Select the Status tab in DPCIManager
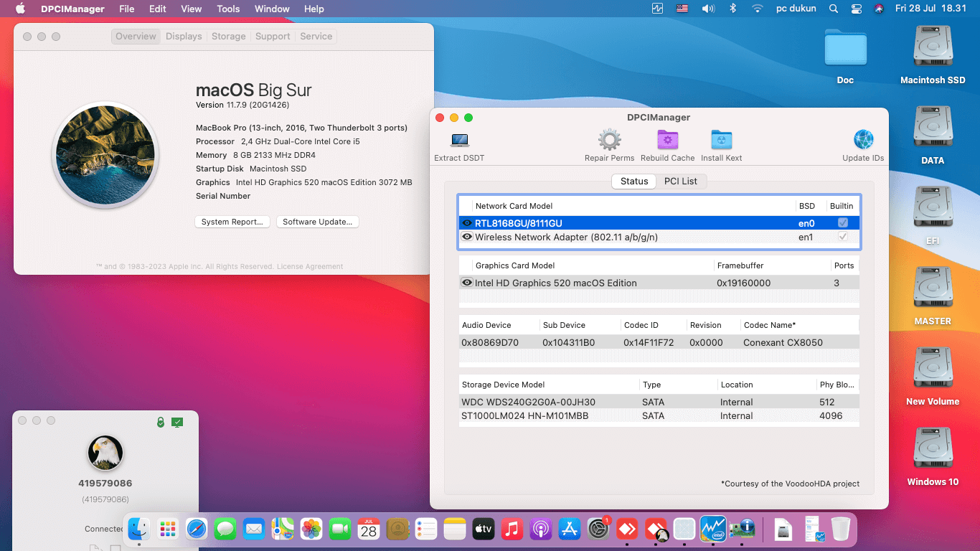 634,181
